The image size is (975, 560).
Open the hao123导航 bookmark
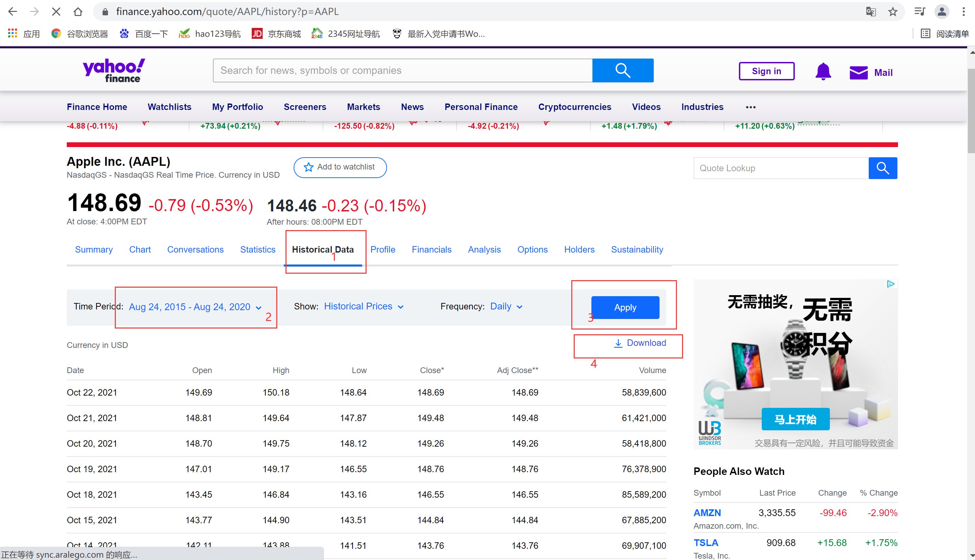pos(210,34)
